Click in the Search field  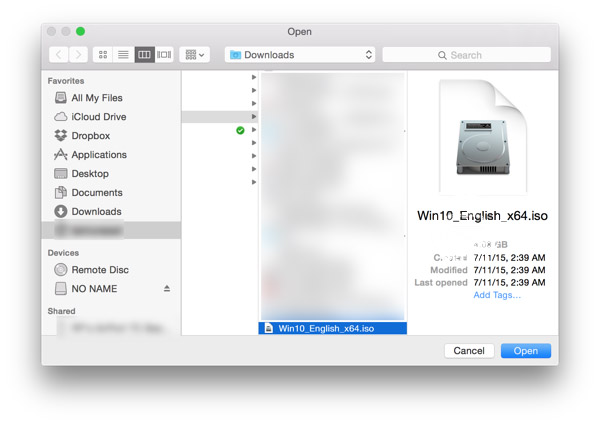pos(466,55)
